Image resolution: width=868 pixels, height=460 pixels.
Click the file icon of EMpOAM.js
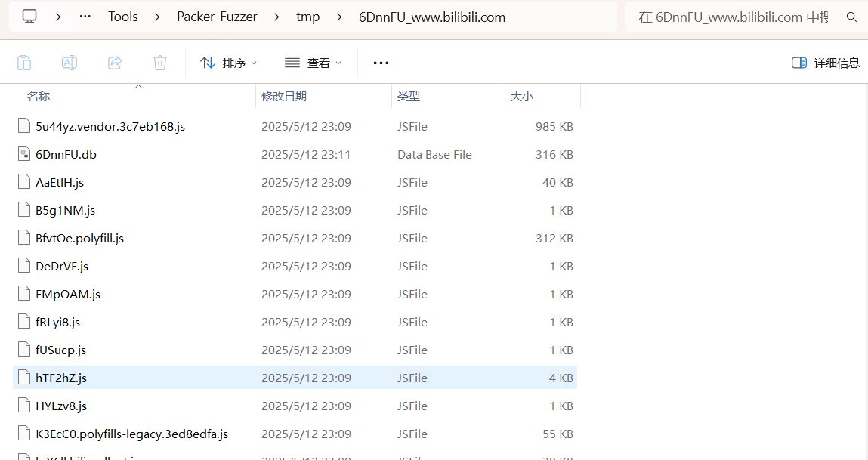[x=24, y=293]
